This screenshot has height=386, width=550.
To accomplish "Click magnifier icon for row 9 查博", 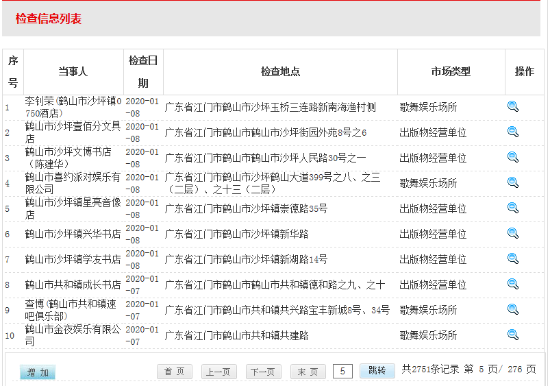I will 513,310.
